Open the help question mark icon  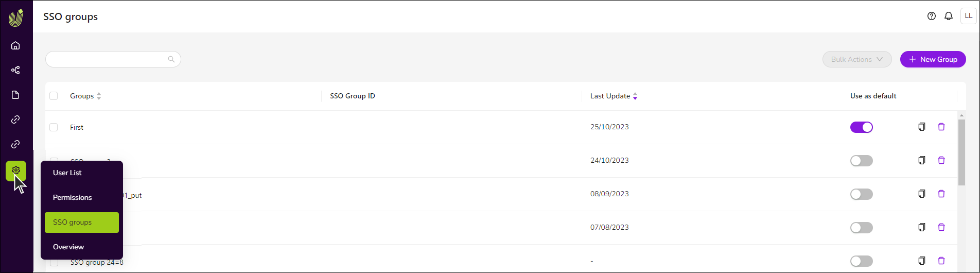pos(932,16)
